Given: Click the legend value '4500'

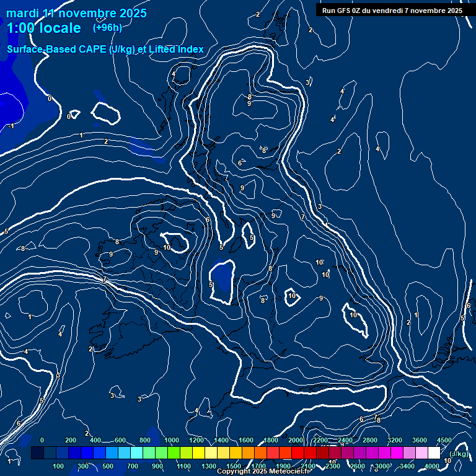Looking at the screenshot, I should [x=444, y=440].
